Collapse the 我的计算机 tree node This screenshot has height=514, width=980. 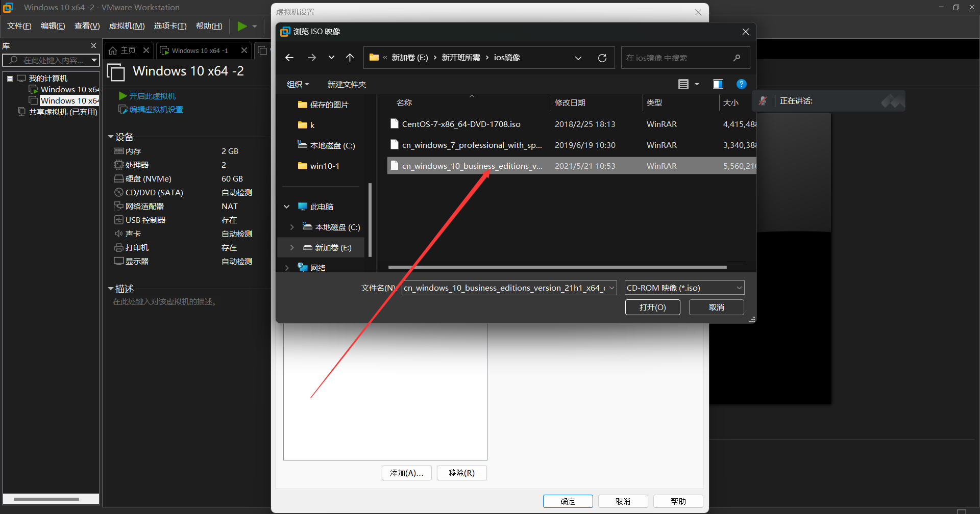(10, 79)
